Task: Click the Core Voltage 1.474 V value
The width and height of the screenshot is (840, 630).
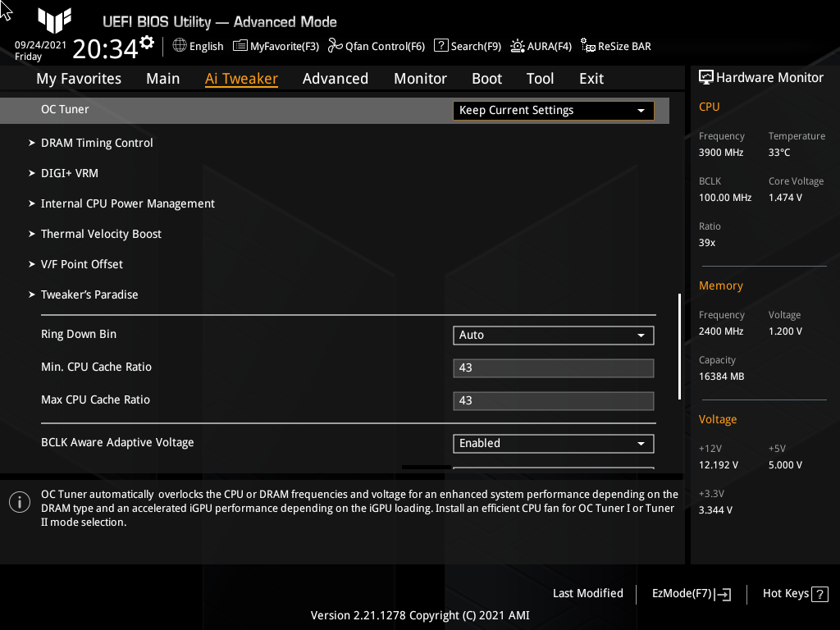Action: pyautogui.click(x=785, y=198)
